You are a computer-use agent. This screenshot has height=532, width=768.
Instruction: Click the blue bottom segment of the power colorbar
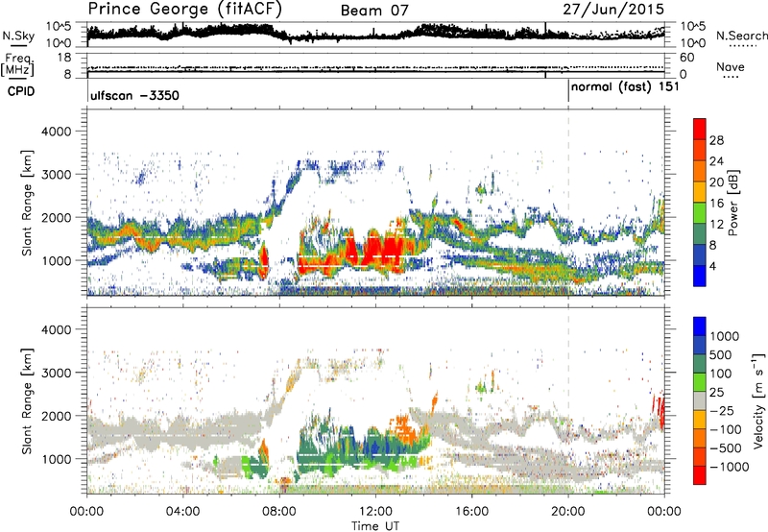[x=700, y=277]
